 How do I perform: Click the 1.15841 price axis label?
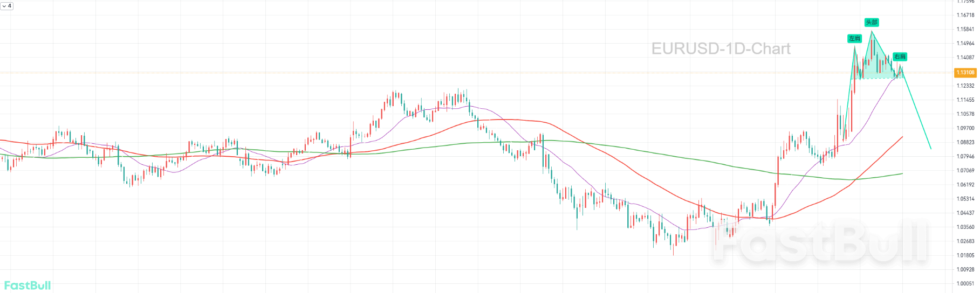(965, 30)
